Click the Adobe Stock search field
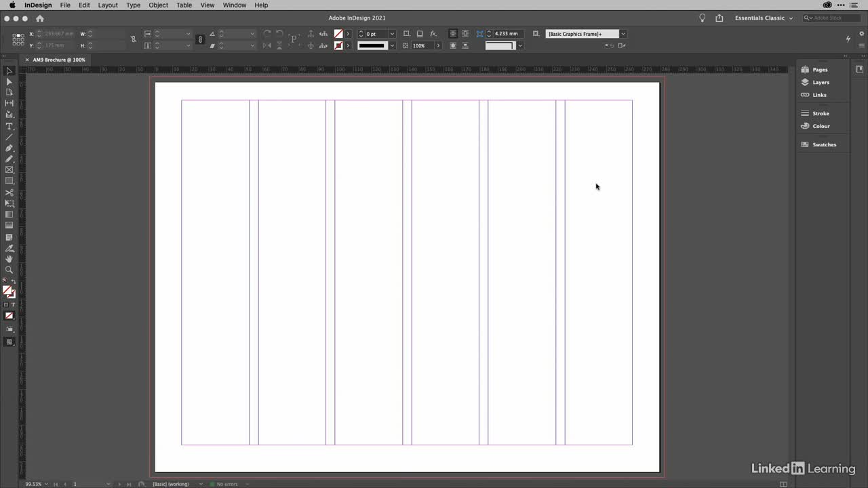The image size is (868, 488). (x=832, y=18)
